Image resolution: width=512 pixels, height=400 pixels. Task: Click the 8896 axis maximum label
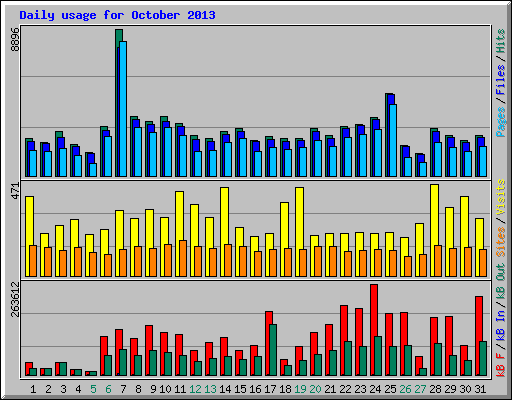15,39
